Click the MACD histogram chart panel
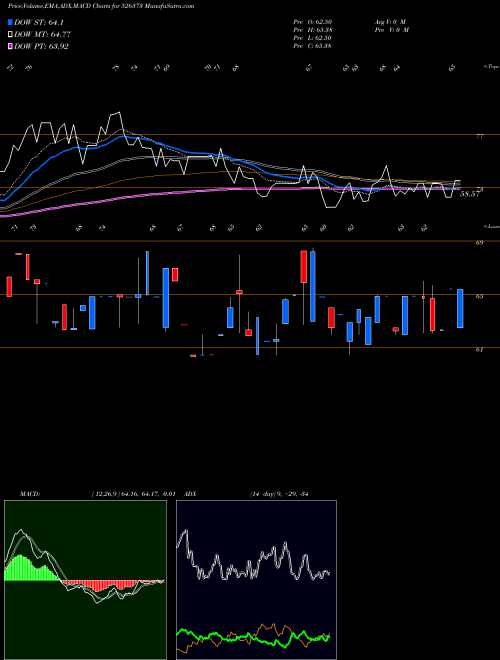Viewport: 500px width, 660px height. coord(85,580)
